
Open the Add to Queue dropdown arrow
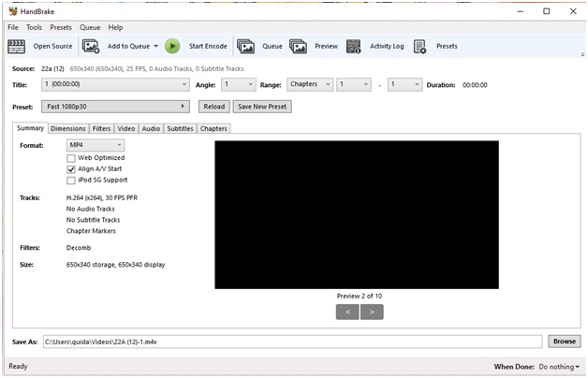156,47
